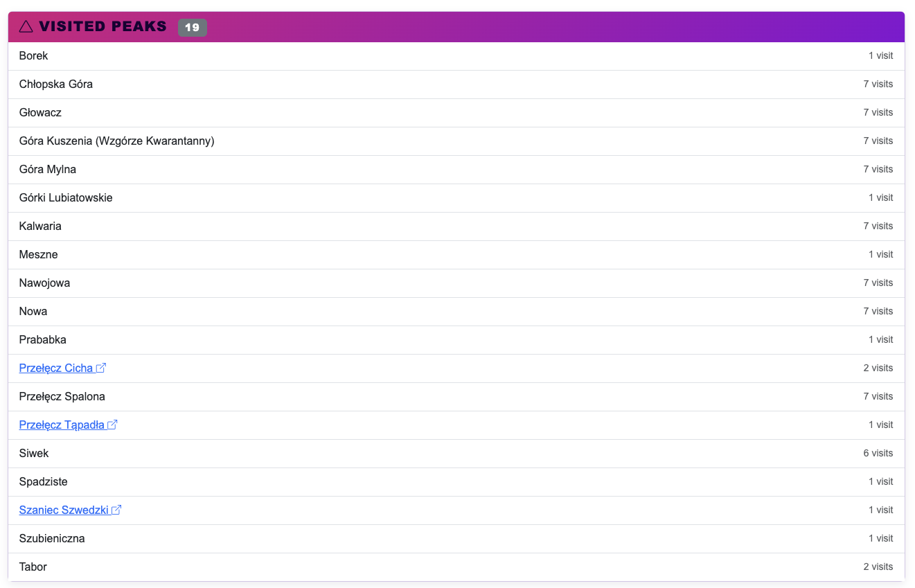Click the Spadziste peak name
This screenshot has height=588, width=915.
tap(44, 481)
